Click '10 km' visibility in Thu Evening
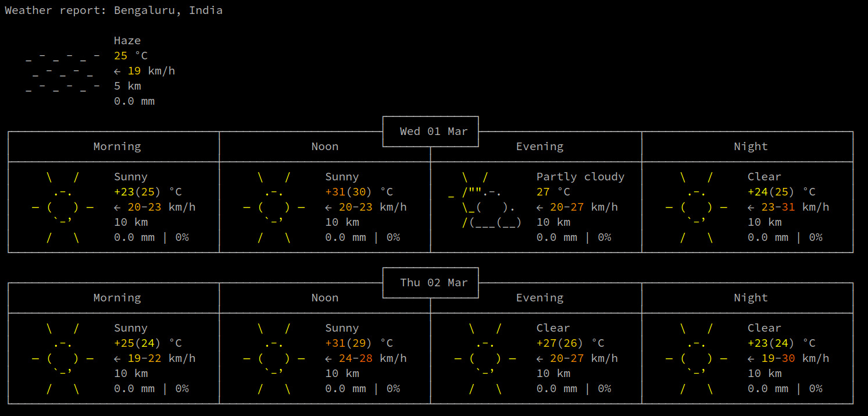 click(x=553, y=374)
